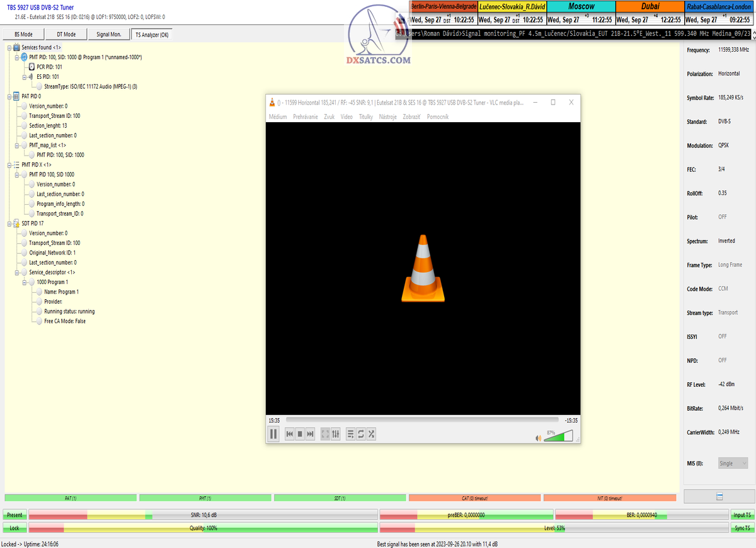This screenshot has height=548, width=756.
Task: Toggle loop repeat mode in VLC
Action: [x=361, y=433]
